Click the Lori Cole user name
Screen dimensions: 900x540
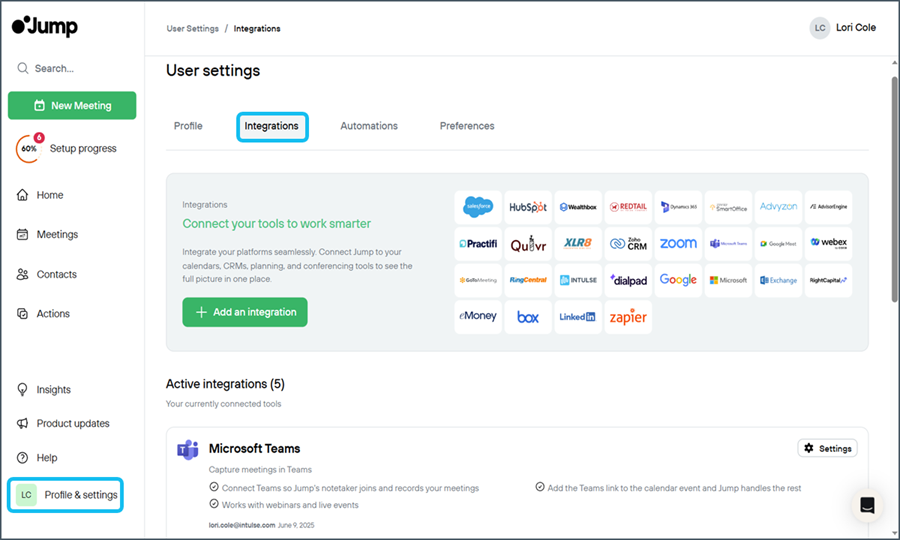tap(856, 28)
